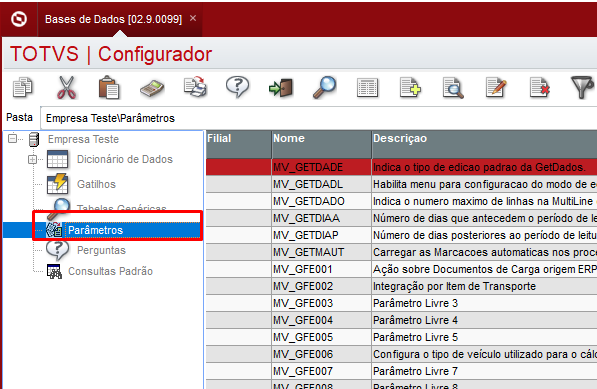
Task: Click the Include new record icon
Action: [x=410, y=88]
